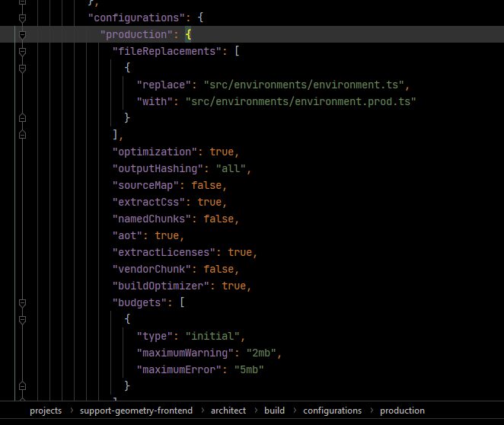Click true value of "extractLicenses"
504x425 pixels.
tap(240, 252)
